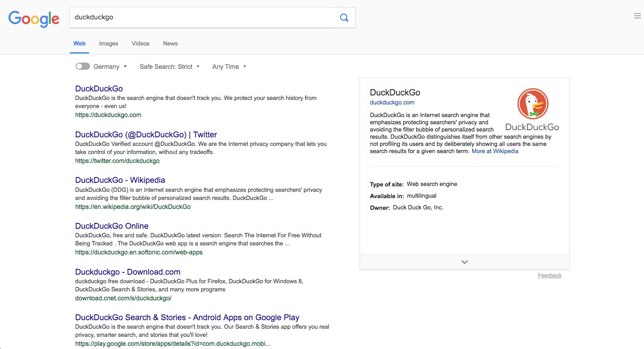Viewport: 644px width, 349px height.
Task: Open the duckduckgo.com link in the info panel
Action: [x=392, y=103]
